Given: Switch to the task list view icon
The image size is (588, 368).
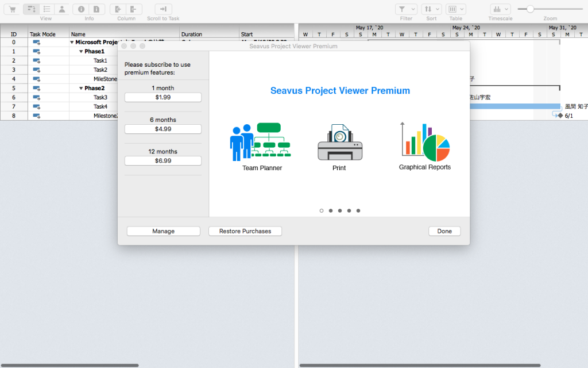Looking at the screenshot, I should coord(47,9).
